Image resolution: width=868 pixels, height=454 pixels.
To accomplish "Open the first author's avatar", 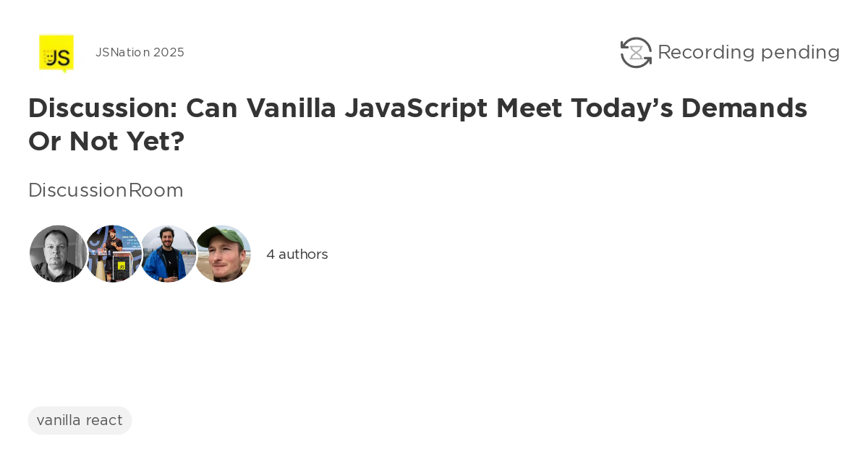I will [x=58, y=254].
